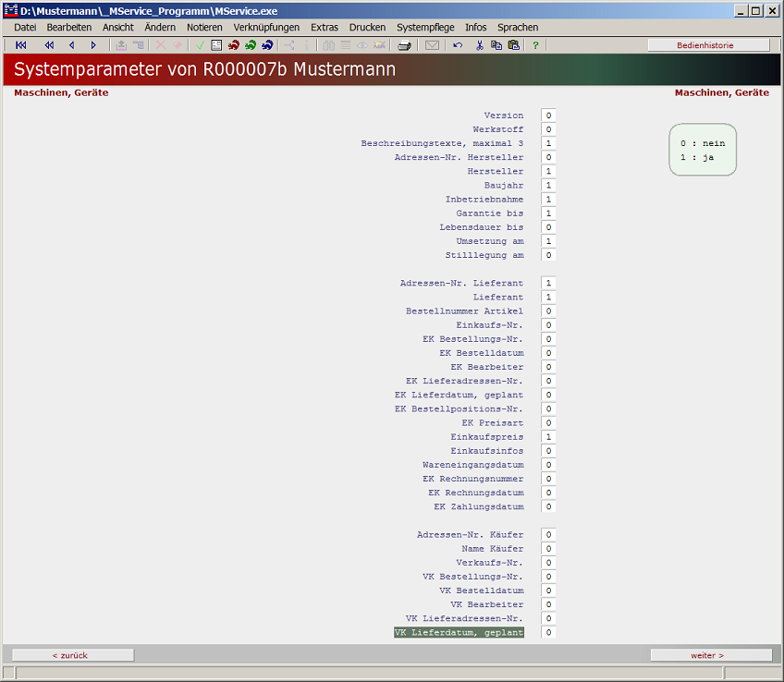Click the scissors cut icon
The image size is (784, 682).
click(480, 45)
